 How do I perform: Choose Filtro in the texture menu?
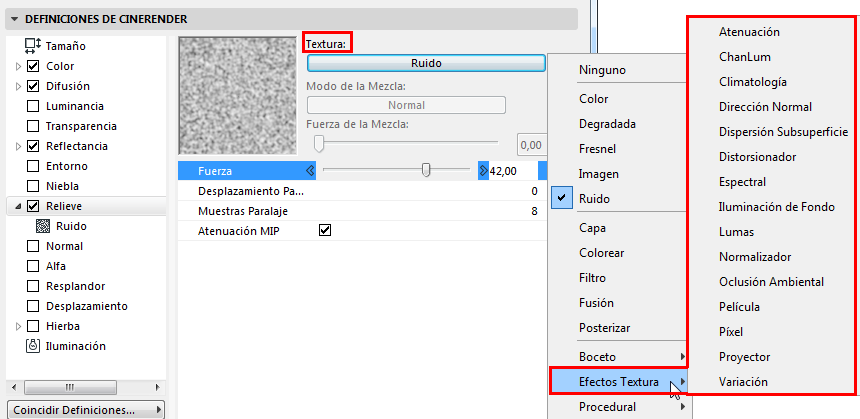pyautogui.click(x=592, y=278)
